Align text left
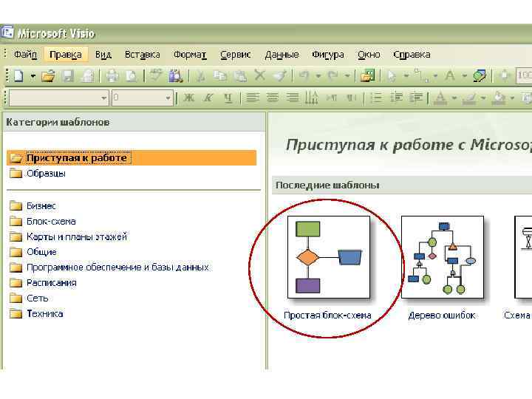Image resolution: width=532 pixels, height=399 pixels. [252, 98]
